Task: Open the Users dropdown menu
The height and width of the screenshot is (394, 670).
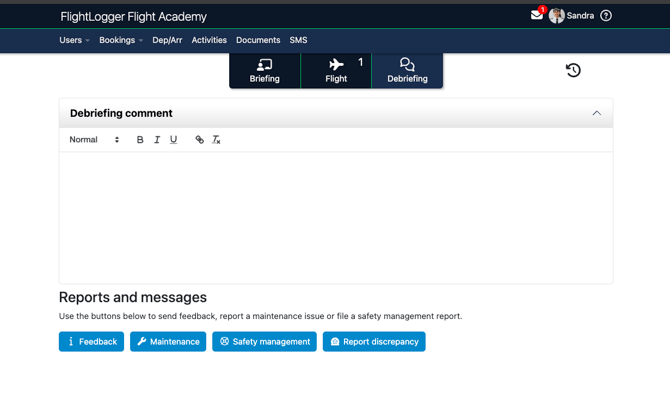Action: click(74, 40)
